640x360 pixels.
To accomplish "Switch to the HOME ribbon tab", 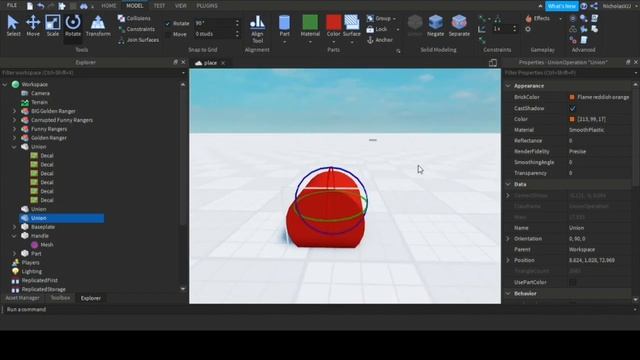I will point(109,6).
